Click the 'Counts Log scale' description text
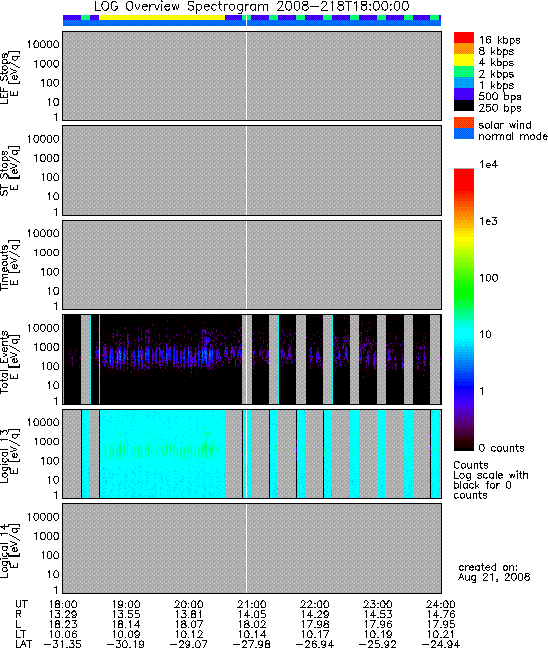 [491, 480]
